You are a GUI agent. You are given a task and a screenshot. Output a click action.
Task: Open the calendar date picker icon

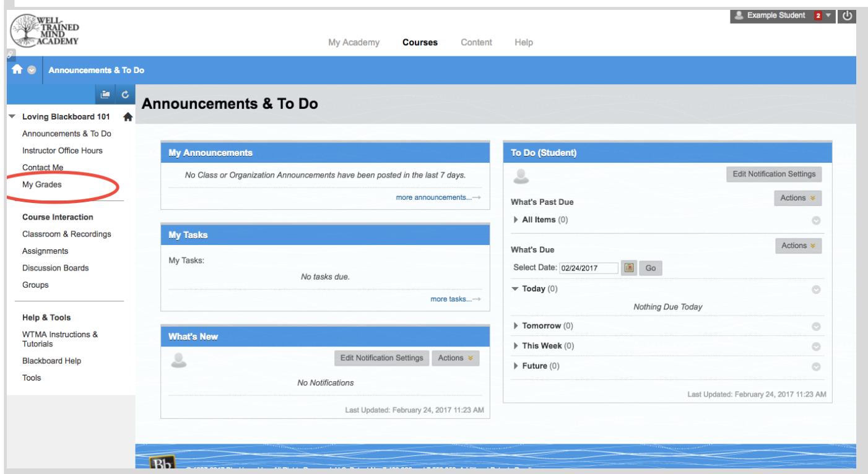(629, 268)
